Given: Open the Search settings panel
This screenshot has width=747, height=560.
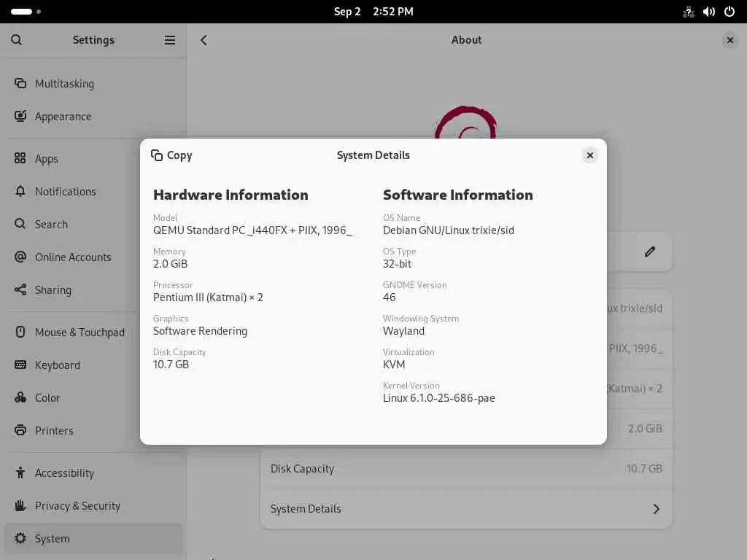Looking at the screenshot, I should (x=93, y=225).
